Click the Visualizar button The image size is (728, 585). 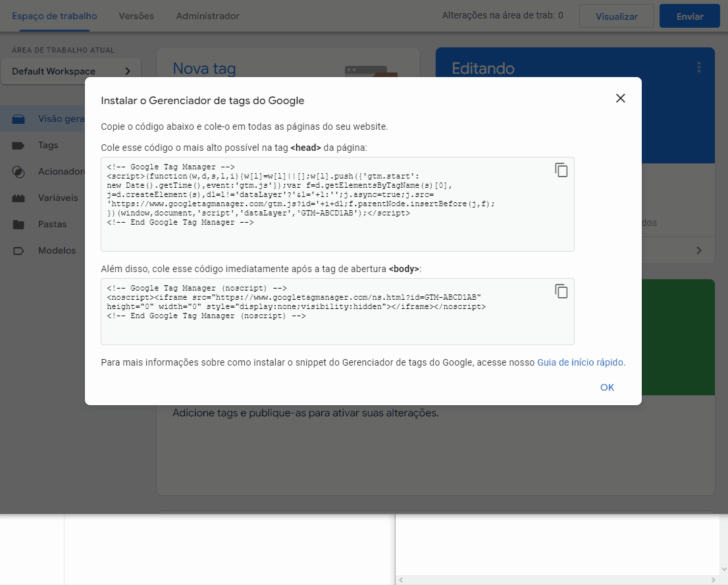pyautogui.click(x=617, y=16)
